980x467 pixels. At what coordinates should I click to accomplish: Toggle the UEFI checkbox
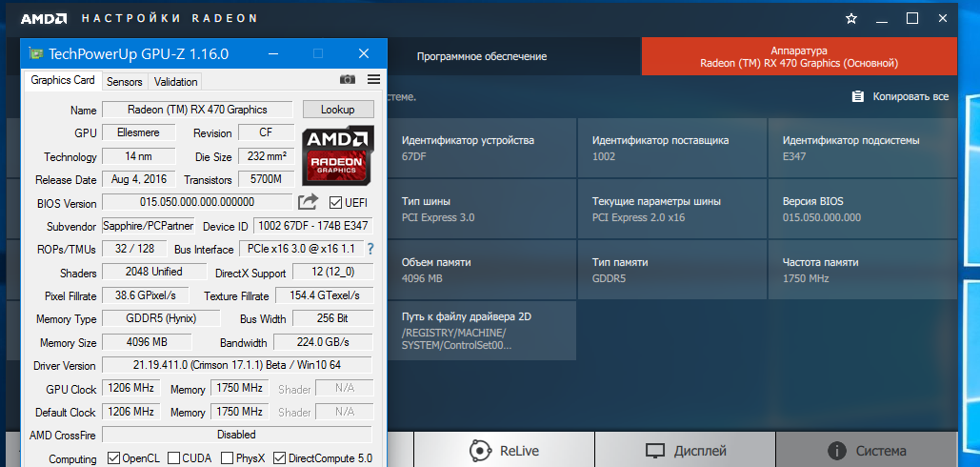[335, 203]
